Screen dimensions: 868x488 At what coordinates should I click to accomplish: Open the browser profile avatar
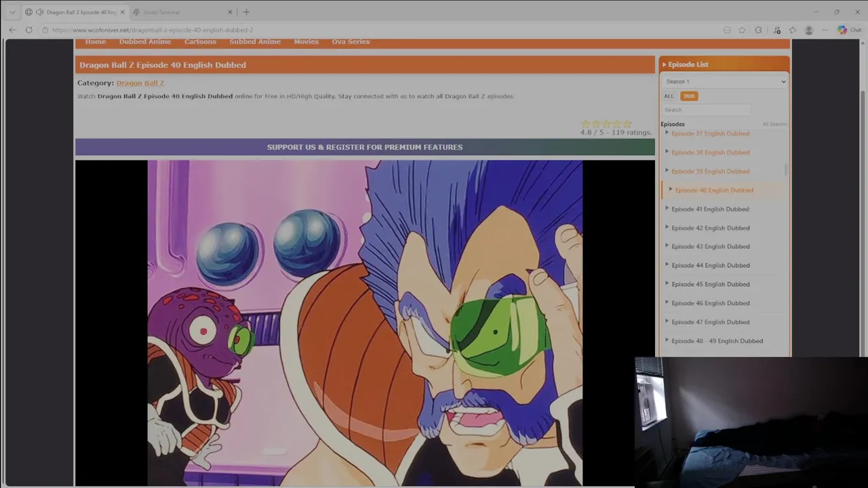(808, 30)
